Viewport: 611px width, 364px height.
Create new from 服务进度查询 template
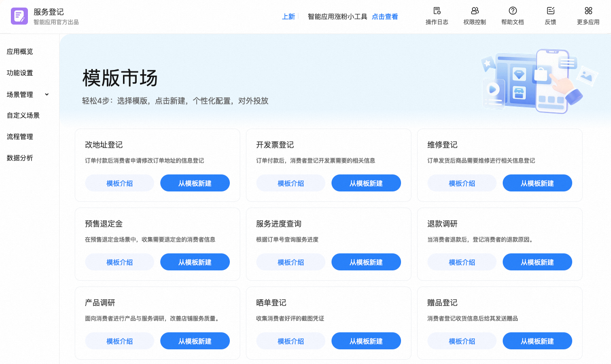[x=366, y=262]
